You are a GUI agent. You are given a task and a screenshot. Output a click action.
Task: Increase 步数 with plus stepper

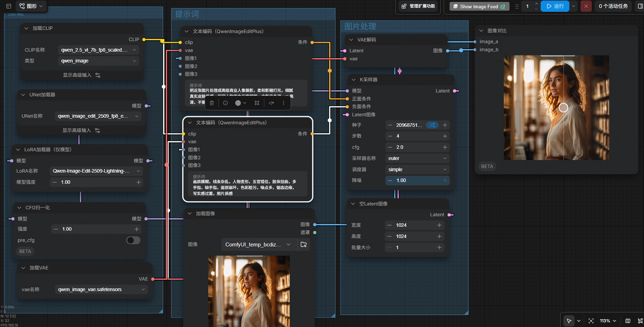point(445,136)
